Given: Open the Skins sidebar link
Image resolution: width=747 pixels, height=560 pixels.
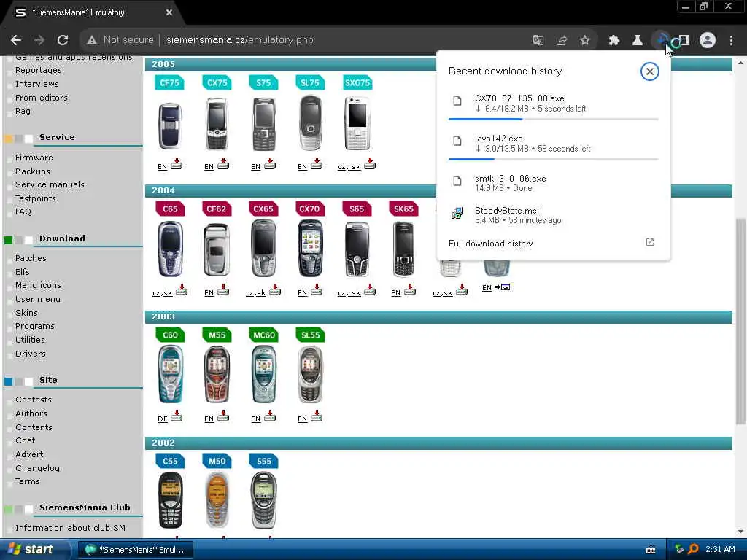Looking at the screenshot, I should coord(26,312).
